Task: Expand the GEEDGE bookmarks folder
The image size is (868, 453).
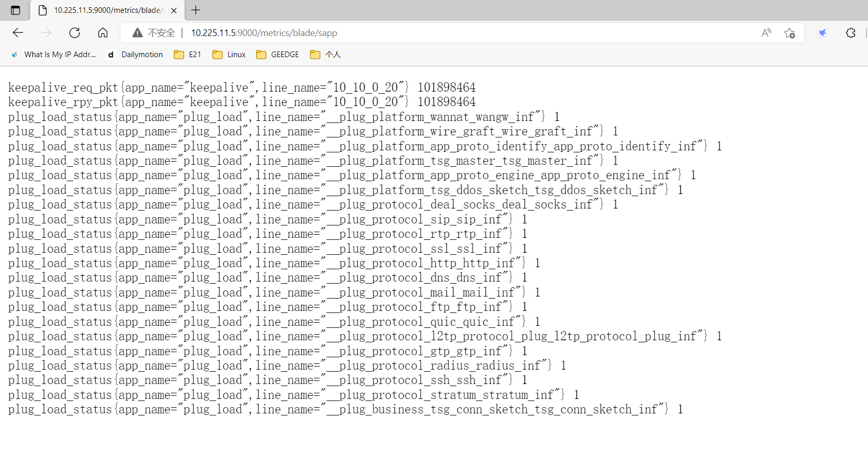Action: click(278, 55)
